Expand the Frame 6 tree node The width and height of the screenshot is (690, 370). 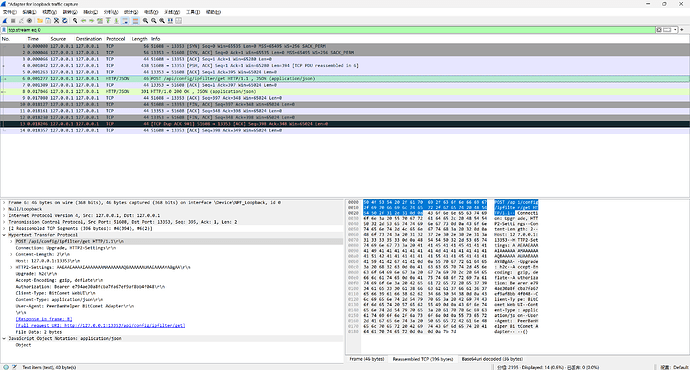[x=4, y=203]
